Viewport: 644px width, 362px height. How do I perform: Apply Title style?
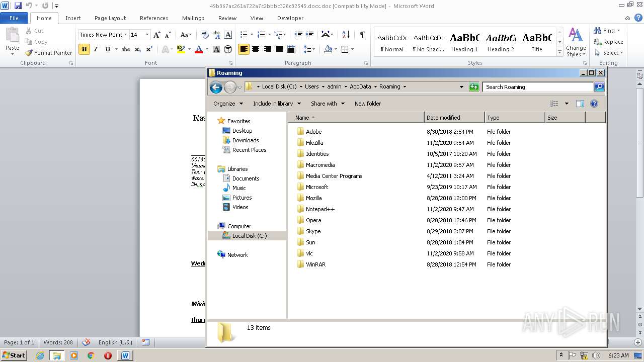[x=537, y=42]
